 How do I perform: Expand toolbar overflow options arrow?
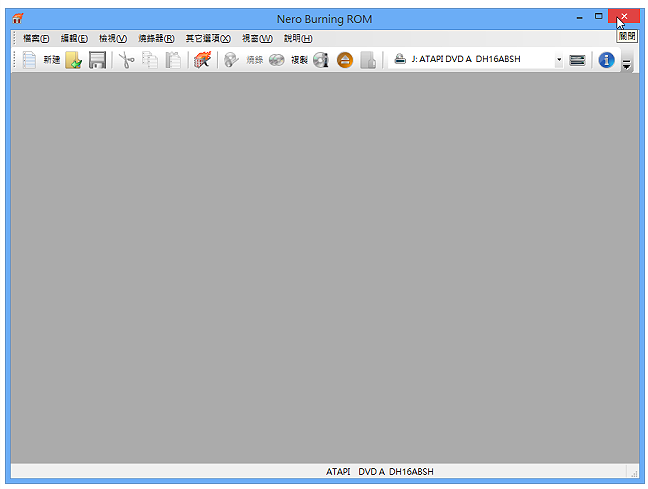pyautogui.click(x=627, y=64)
